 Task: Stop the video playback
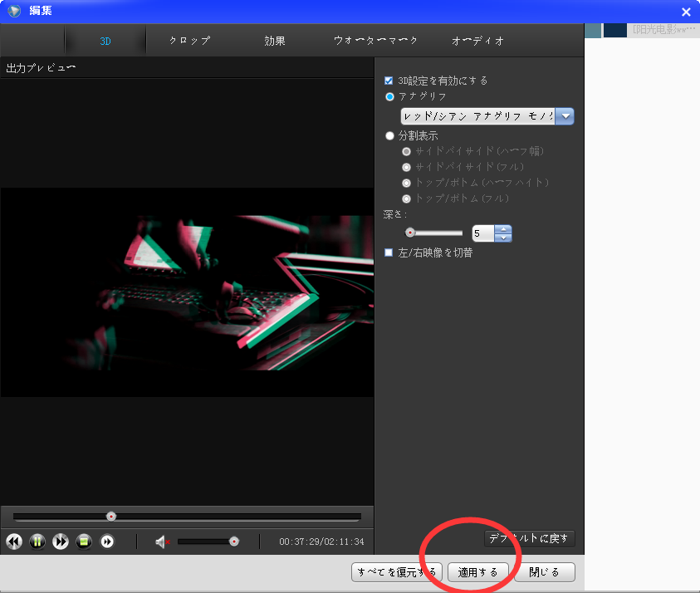click(84, 542)
